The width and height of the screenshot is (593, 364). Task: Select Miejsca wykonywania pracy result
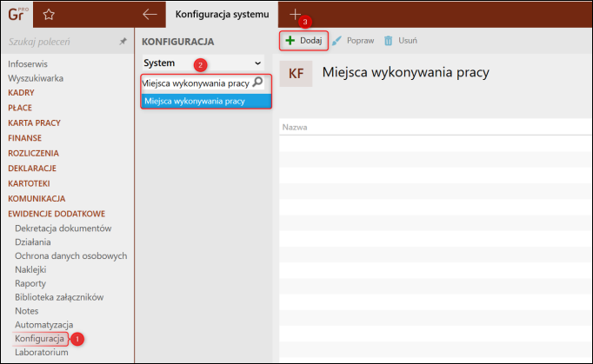point(206,101)
